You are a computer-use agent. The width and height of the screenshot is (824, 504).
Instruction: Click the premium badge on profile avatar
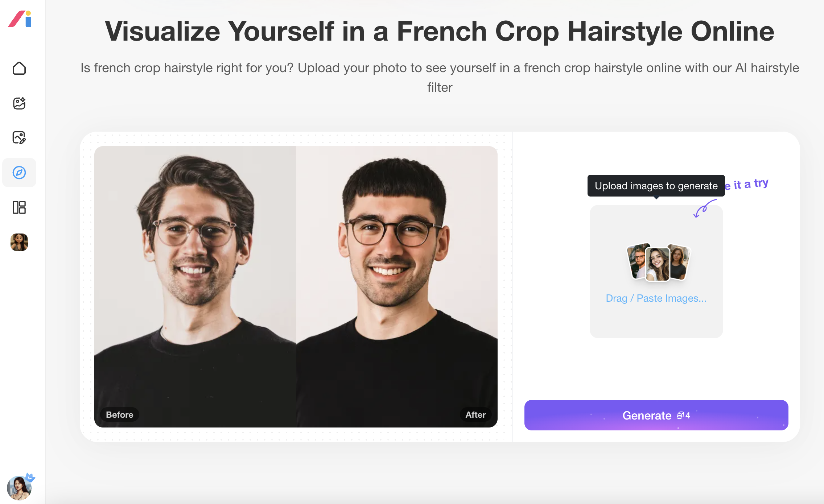30,478
